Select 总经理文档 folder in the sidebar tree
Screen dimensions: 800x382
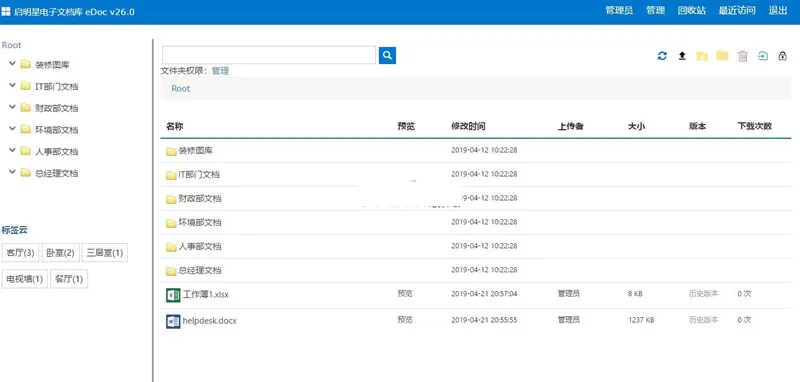coord(56,173)
